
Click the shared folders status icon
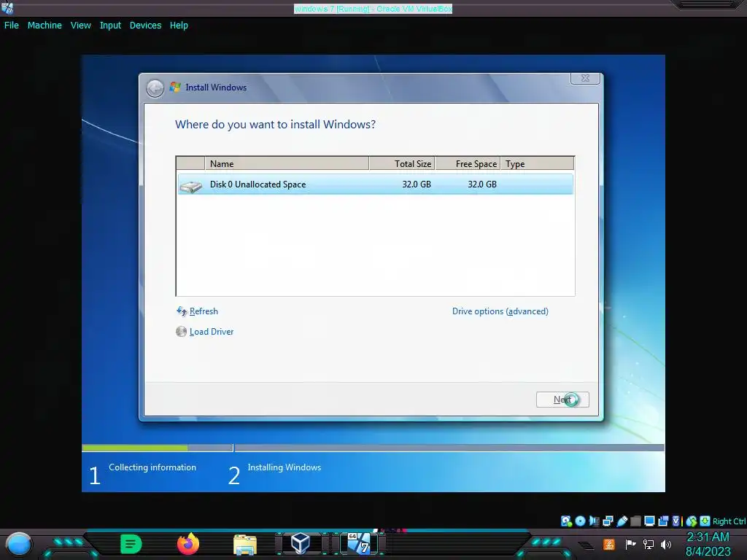tap(635, 521)
